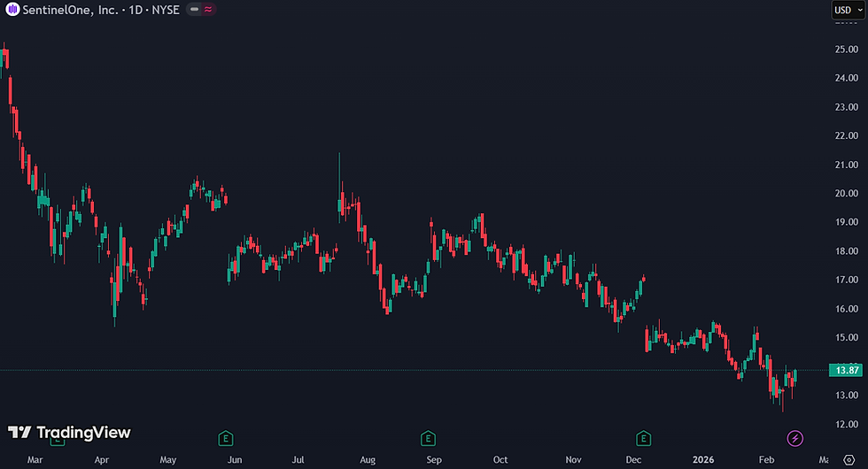Click the Dec label on time axis
Screen dimensions: 868x469
click(x=633, y=459)
